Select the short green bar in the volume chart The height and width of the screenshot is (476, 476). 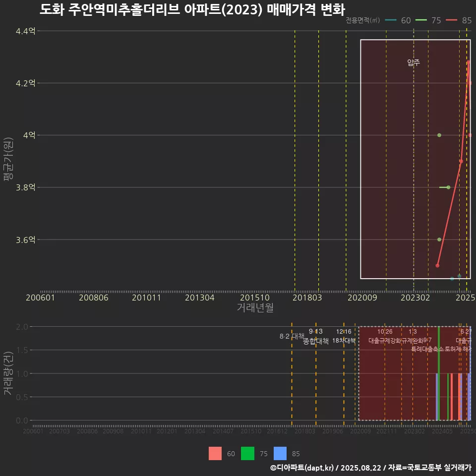[448, 397]
